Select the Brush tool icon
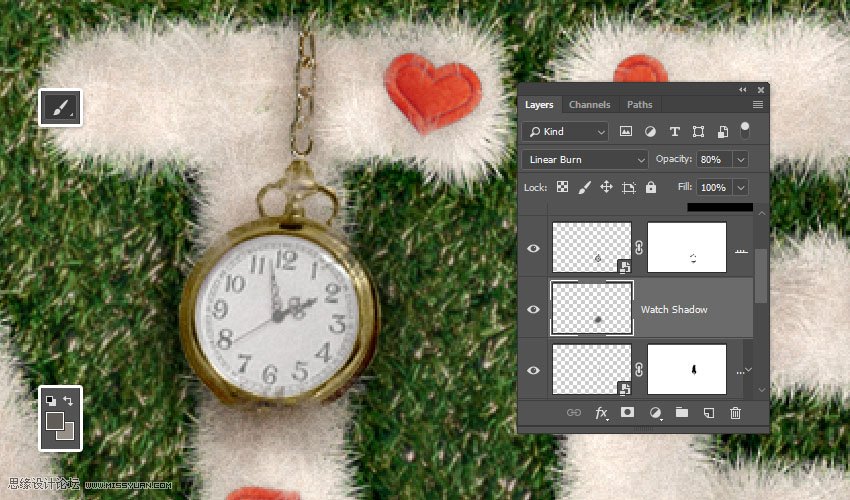Image resolution: width=850 pixels, height=500 pixels. (x=60, y=107)
